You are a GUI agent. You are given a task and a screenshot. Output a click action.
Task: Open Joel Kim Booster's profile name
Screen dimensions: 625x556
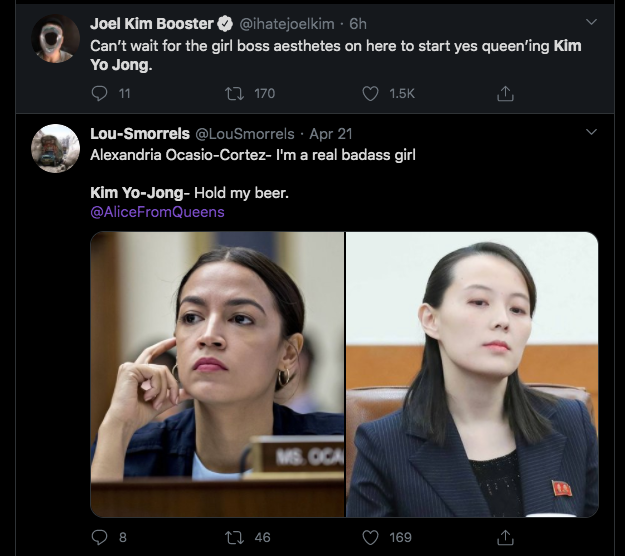(151, 23)
